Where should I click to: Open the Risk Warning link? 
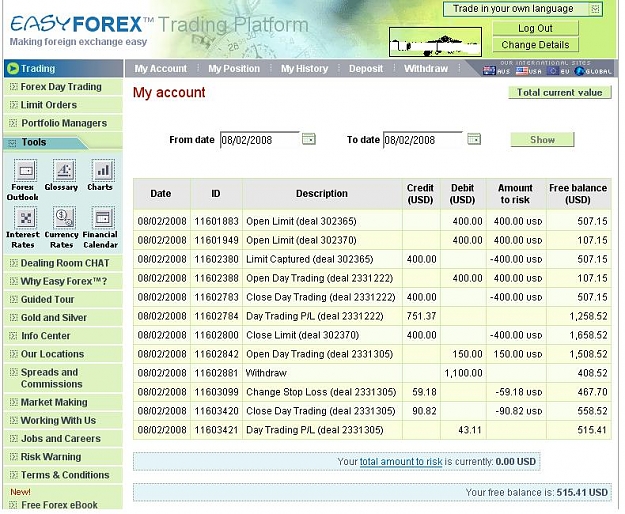point(51,457)
